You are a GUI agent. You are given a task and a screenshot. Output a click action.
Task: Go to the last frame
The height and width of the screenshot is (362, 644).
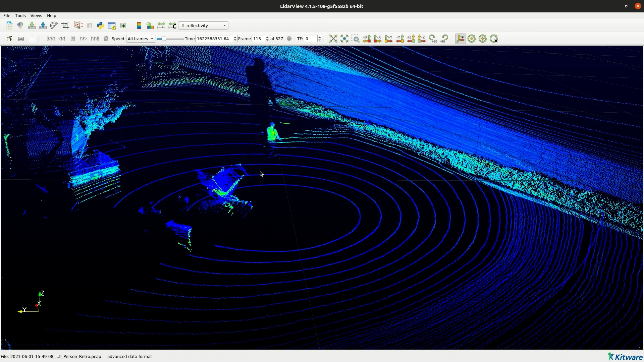[95, 39]
